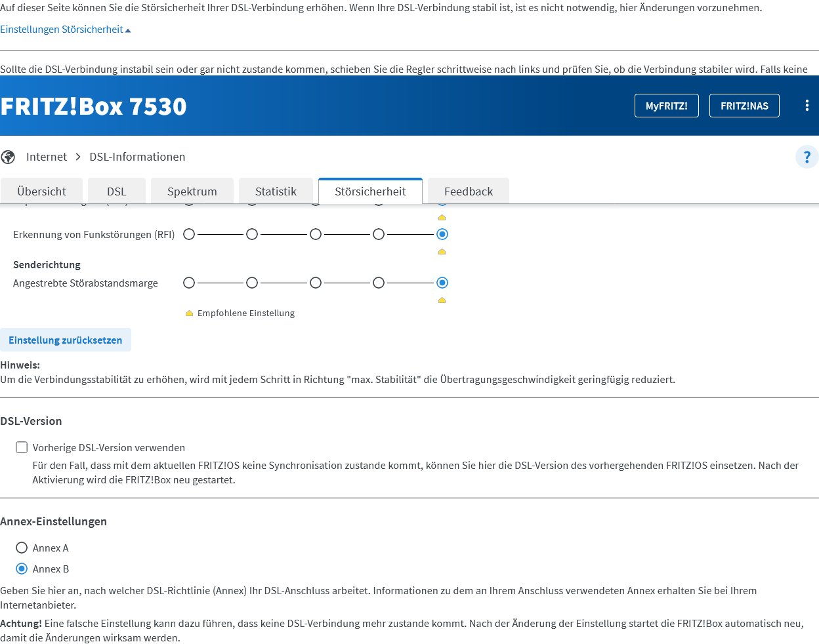Click the FRITZ!Box 7530 logo title
Image resolution: width=819 pixels, height=644 pixels.
pos(93,106)
